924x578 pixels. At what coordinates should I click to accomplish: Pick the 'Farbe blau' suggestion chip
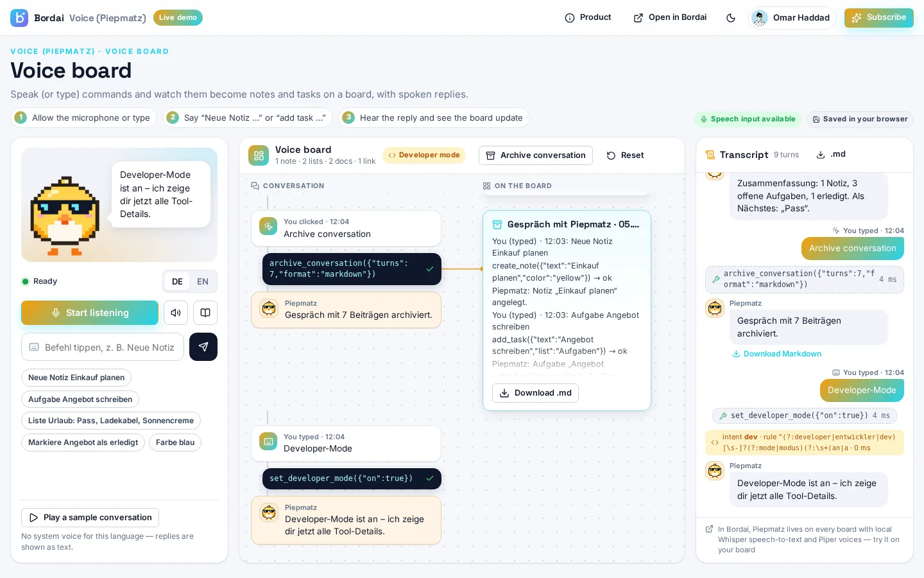point(175,442)
